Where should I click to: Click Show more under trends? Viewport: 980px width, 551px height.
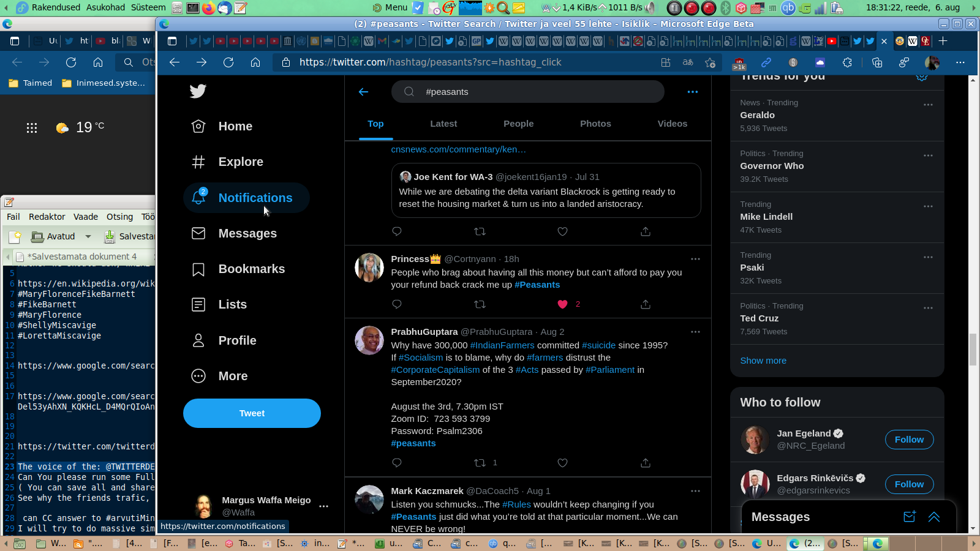(763, 361)
